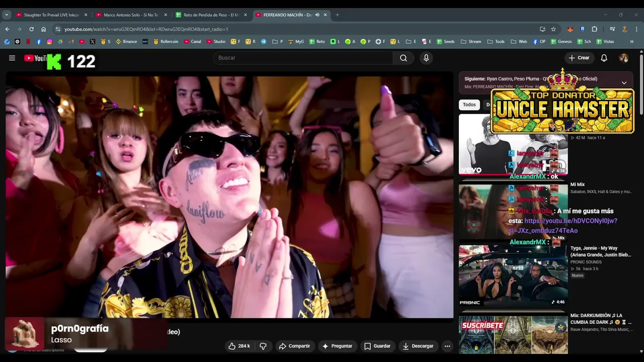Open the Tools bookmarks folder

point(496,42)
